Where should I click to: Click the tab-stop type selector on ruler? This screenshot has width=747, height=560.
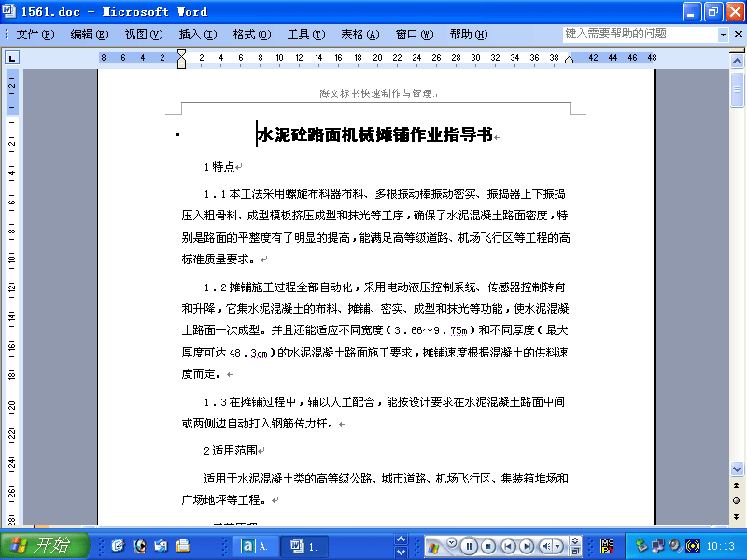(12, 58)
